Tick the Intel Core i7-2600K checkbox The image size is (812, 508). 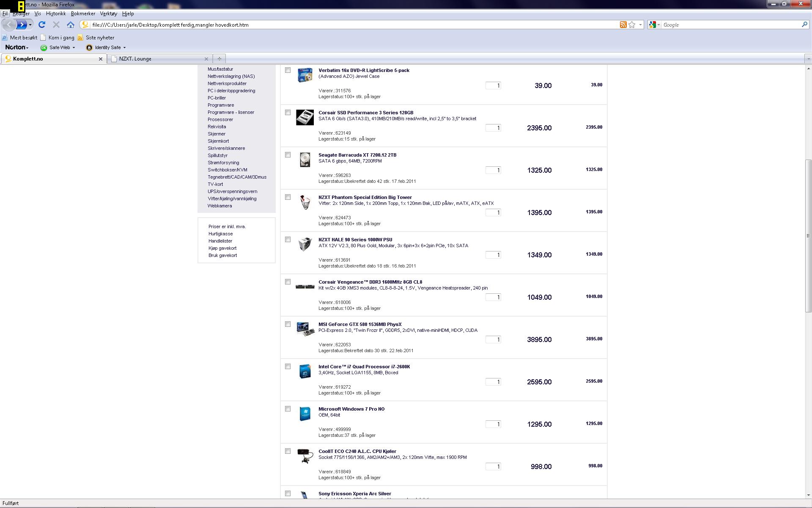pyautogui.click(x=288, y=367)
